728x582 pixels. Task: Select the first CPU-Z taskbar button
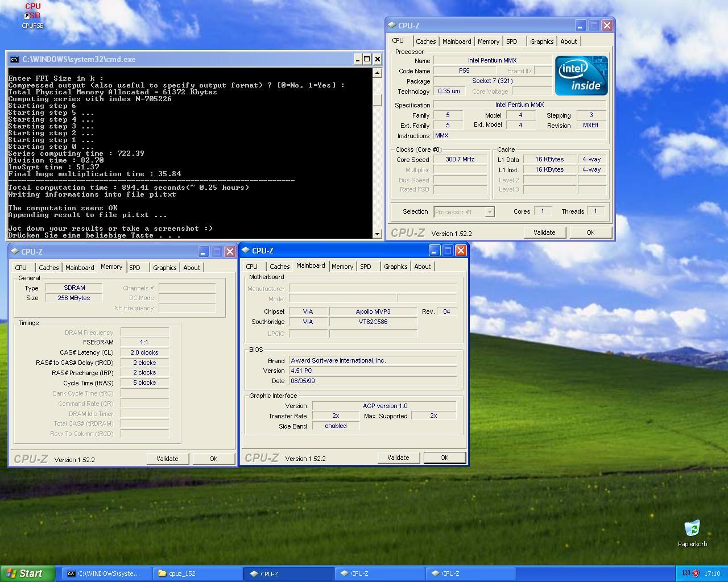[x=288, y=573]
